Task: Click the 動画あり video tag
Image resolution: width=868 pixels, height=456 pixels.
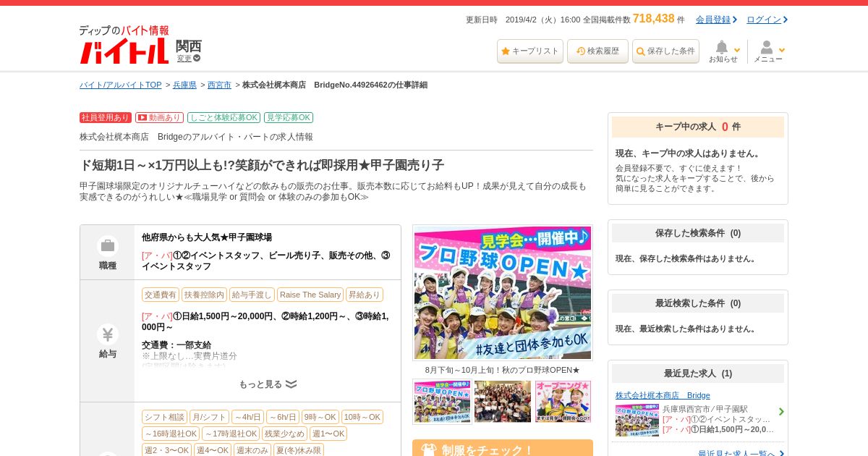Action: point(159,117)
